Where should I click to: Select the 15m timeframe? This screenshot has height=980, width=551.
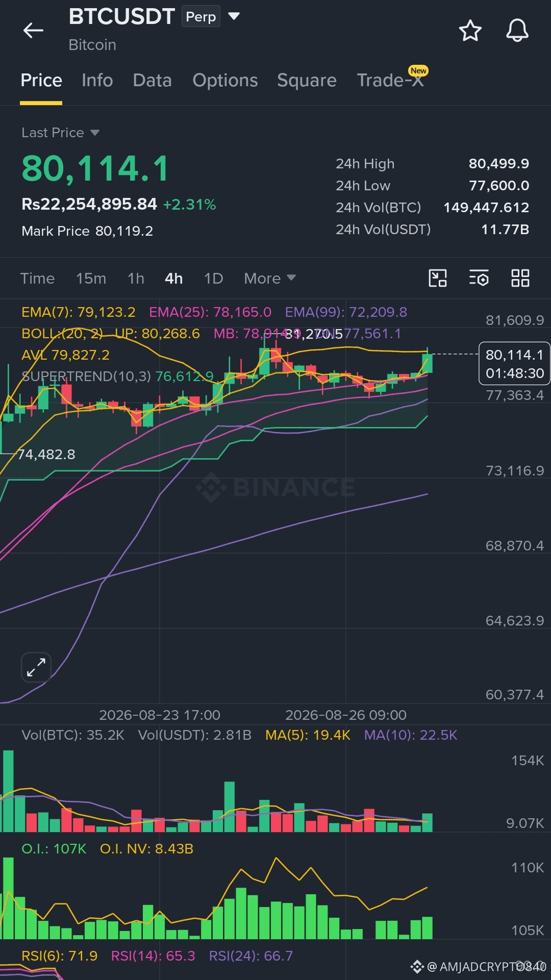(x=91, y=279)
